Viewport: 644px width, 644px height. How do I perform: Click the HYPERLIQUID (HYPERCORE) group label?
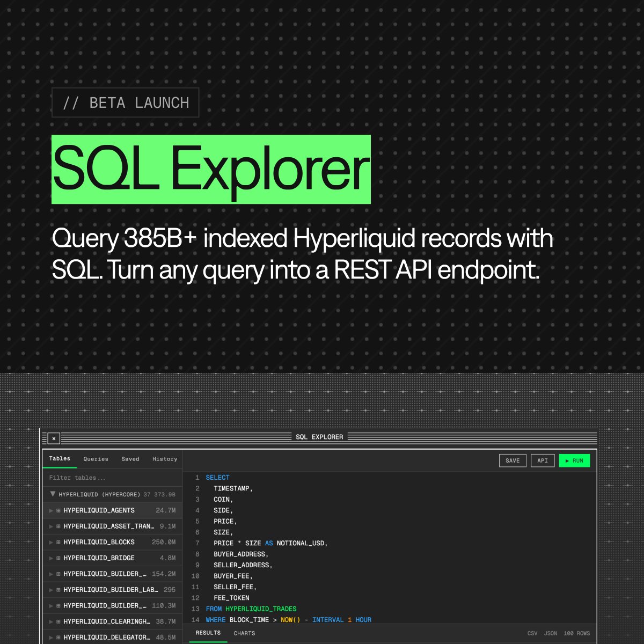click(99, 494)
